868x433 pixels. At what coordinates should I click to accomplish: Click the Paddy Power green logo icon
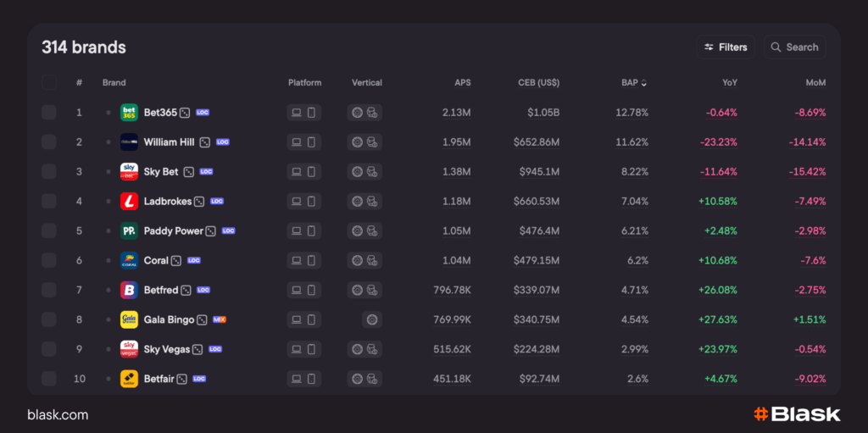click(x=129, y=230)
